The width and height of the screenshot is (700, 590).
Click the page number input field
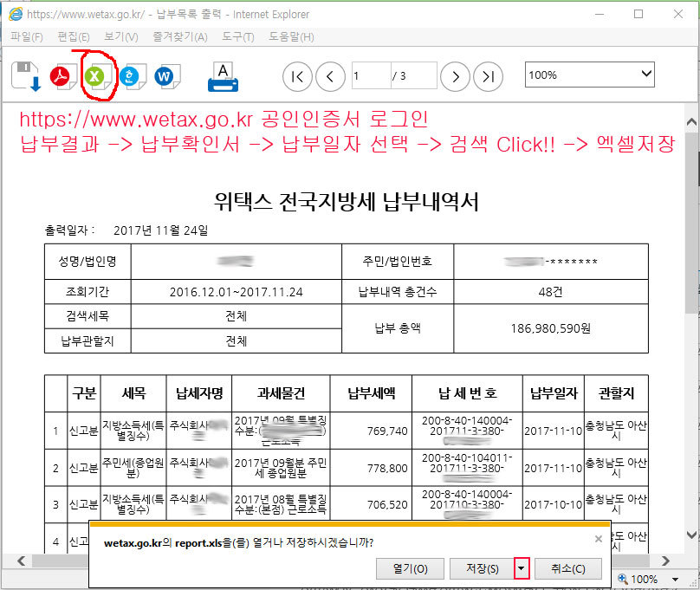pyautogui.click(x=371, y=76)
